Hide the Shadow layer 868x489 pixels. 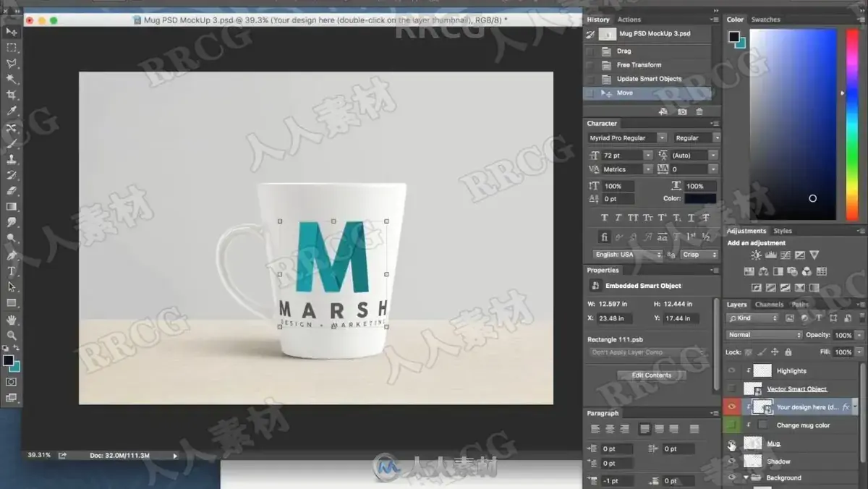coord(731,462)
